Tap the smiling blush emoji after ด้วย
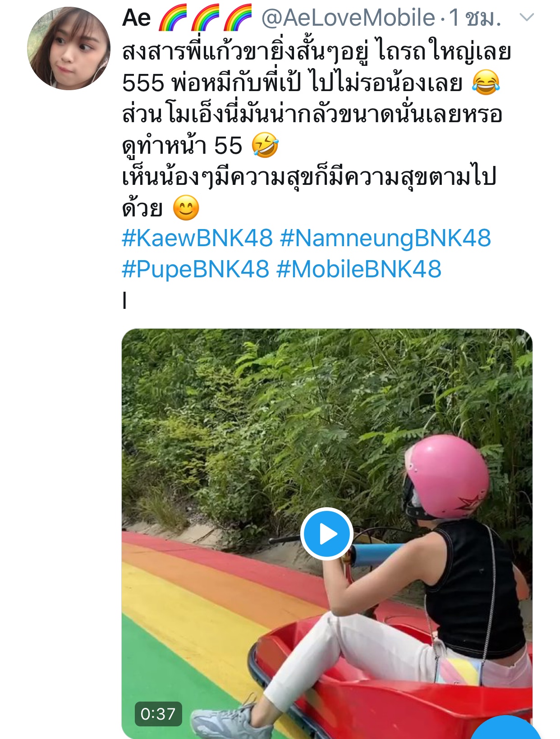The width and height of the screenshot is (560, 739). click(x=186, y=208)
